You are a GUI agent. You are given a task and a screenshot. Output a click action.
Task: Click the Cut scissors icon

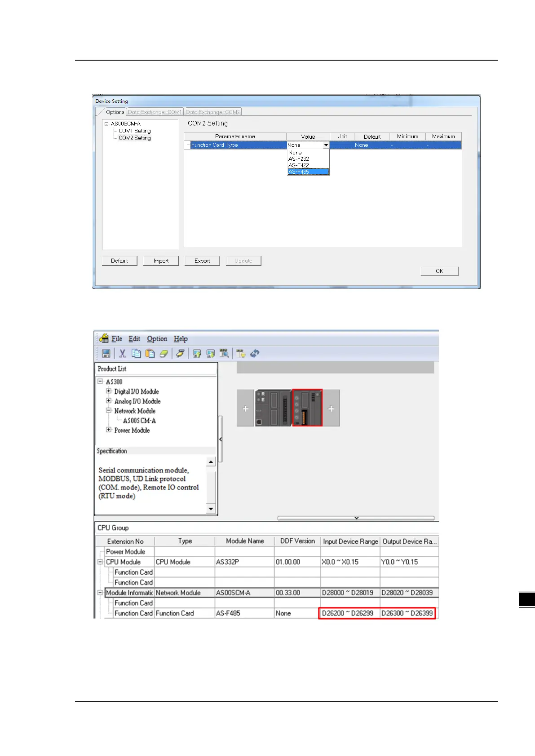coord(122,354)
